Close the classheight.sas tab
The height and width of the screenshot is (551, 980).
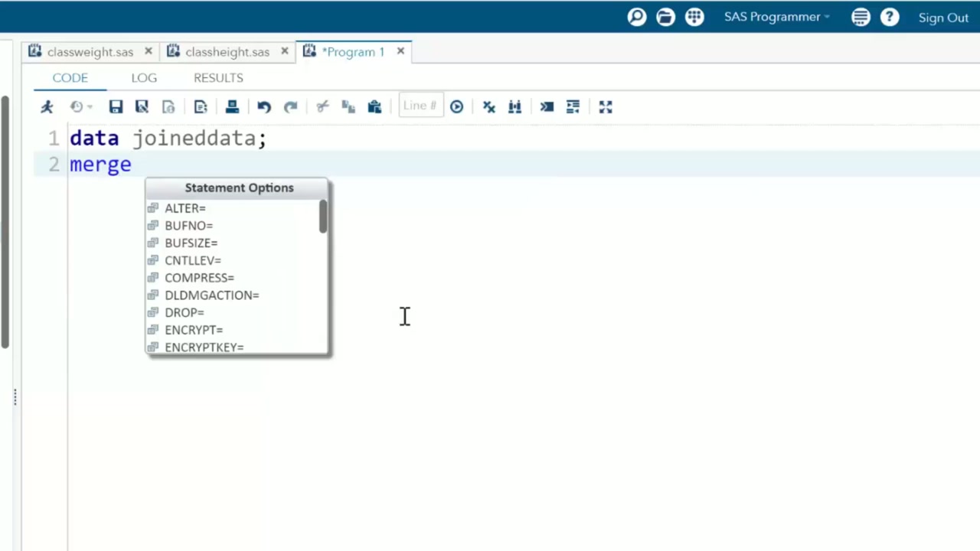pyautogui.click(x=284, y=51)
